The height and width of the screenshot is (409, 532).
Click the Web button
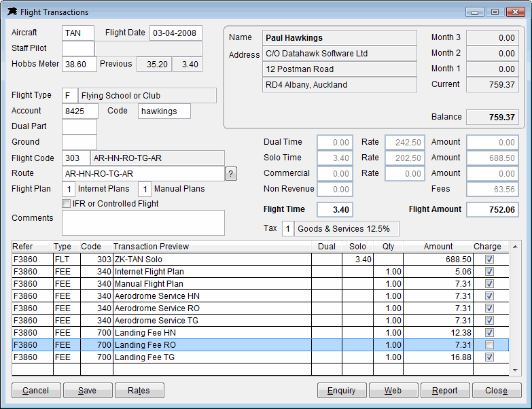click(x=393, y=391)
